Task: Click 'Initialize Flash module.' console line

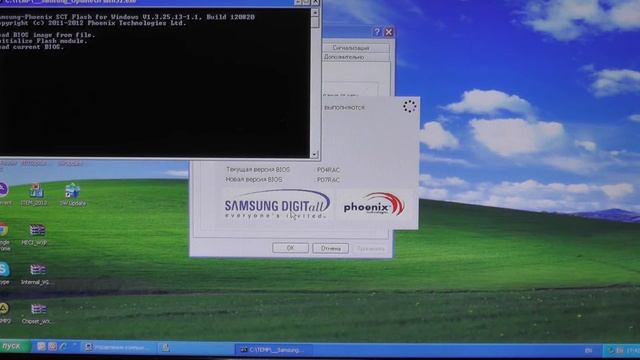Action: click(43, 41)
